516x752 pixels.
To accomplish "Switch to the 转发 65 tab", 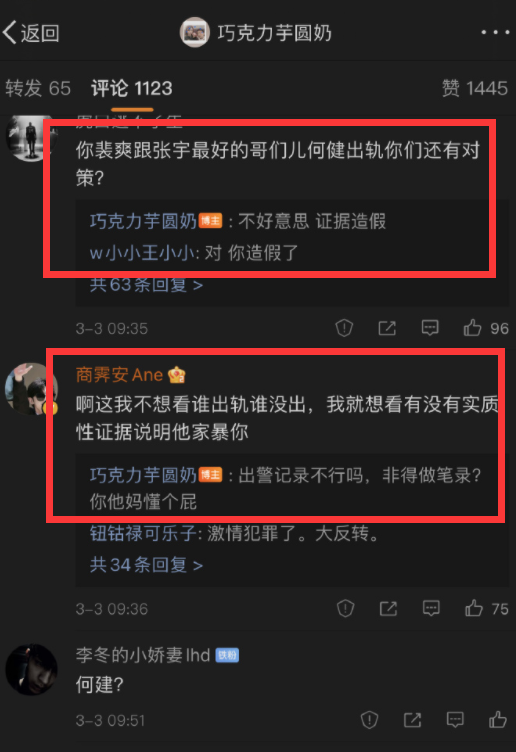I will [x=38, y=88].
